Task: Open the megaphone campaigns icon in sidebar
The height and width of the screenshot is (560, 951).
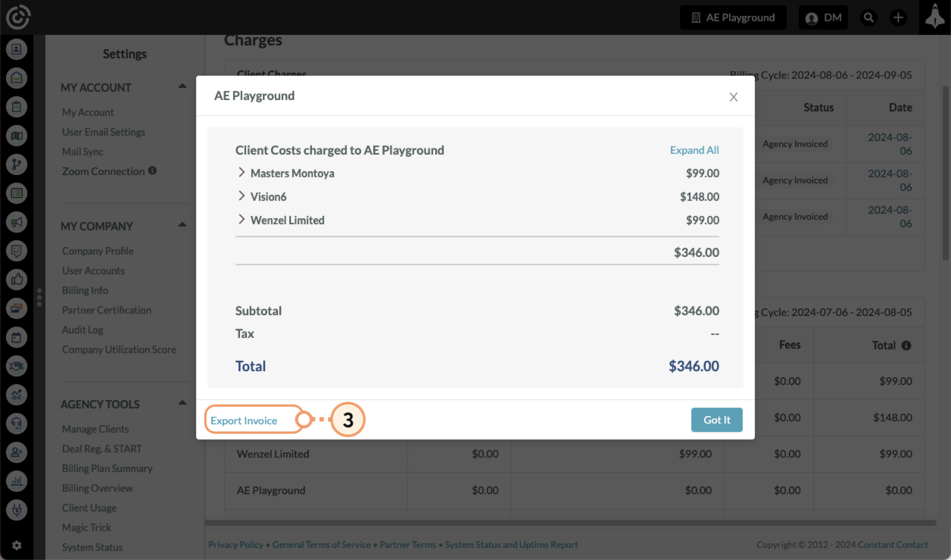Action: tap(16, 222)
